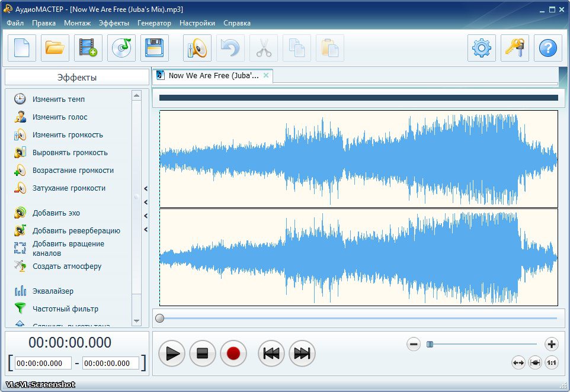The width and height of the screenshot is (570, 392).
Task: Click the Добавить эхо icon
Action: [x=20, y=213]
